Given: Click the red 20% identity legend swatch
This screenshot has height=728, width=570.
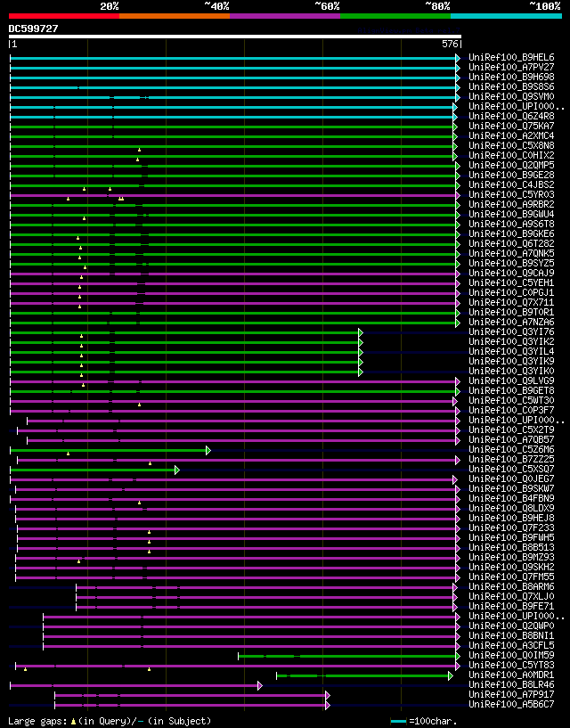Looking at the screenshot, I should (x=64, y=16).
